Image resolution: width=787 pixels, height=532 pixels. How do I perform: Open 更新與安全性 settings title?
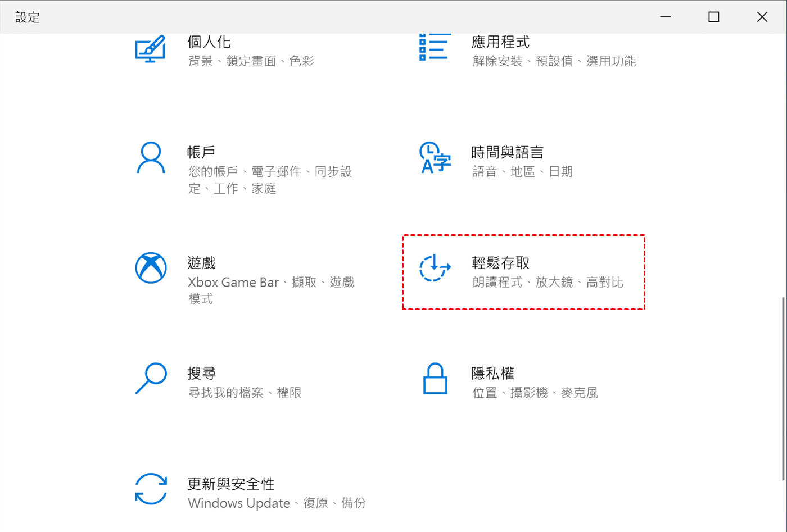point(231,484)
